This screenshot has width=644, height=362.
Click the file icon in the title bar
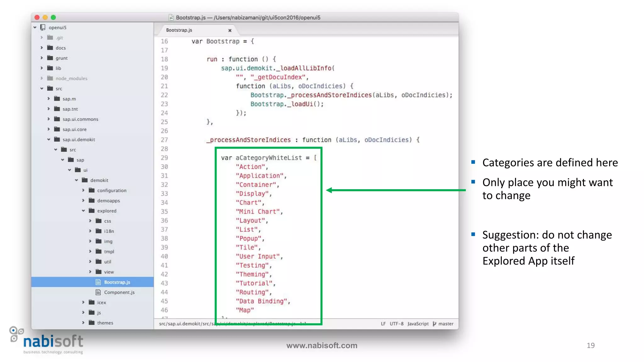coord(171,18)
